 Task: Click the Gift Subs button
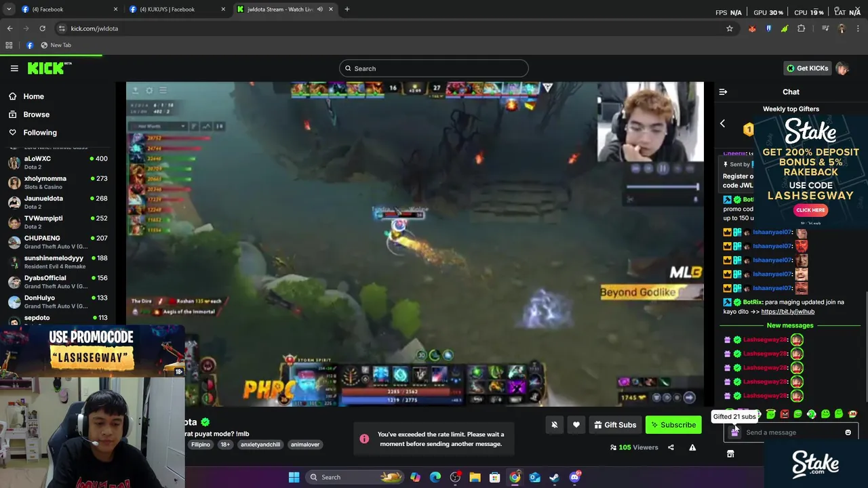pyautogui.click(x=615, y=425)
